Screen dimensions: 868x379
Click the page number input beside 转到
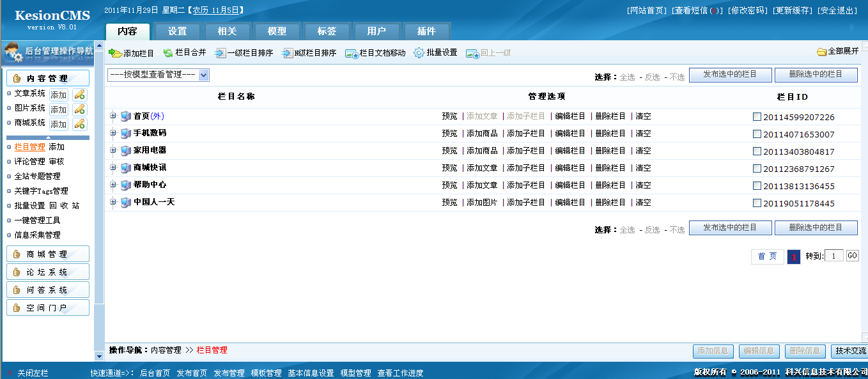[x=833, y=255]
